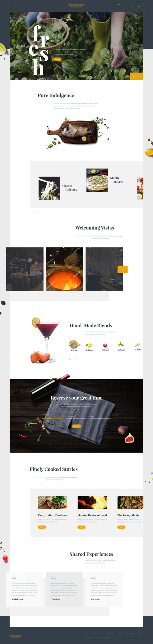
Task: Open the grid menu icon in header
Action: pyautogui.click(x=12, y=5)
